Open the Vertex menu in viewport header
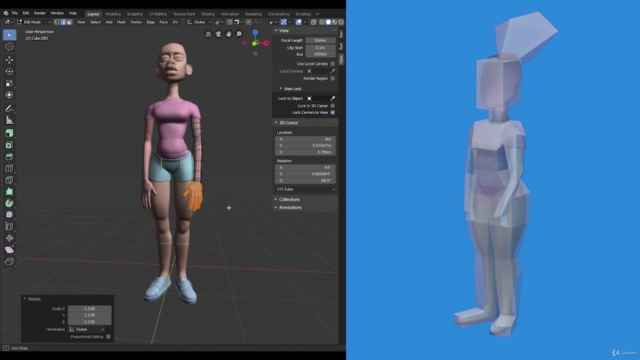 coord(136,22)
